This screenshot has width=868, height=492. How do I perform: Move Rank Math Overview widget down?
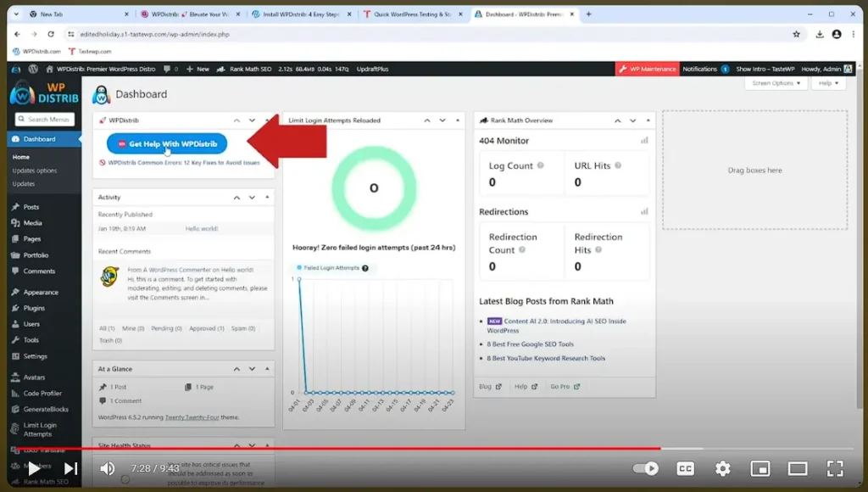pos(632,120)
